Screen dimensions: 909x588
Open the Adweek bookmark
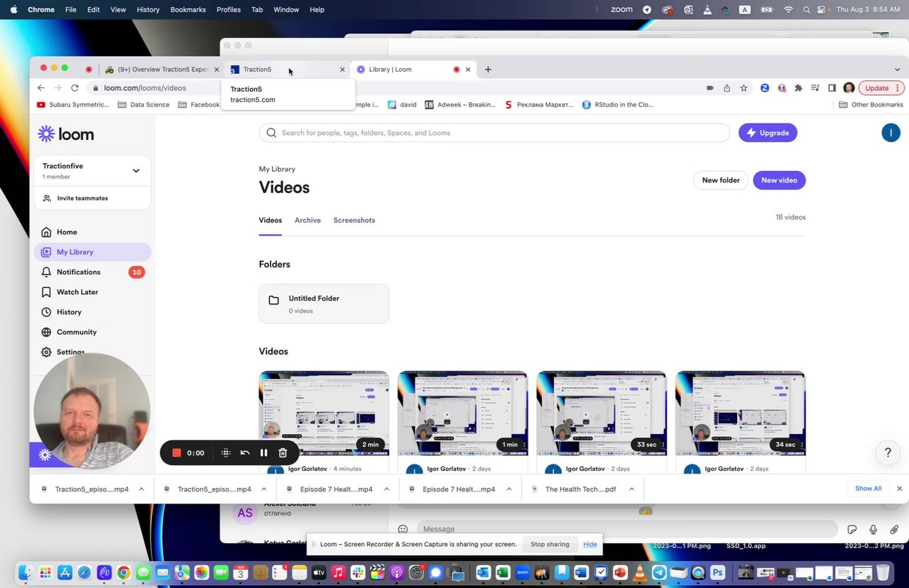[460, 104]
